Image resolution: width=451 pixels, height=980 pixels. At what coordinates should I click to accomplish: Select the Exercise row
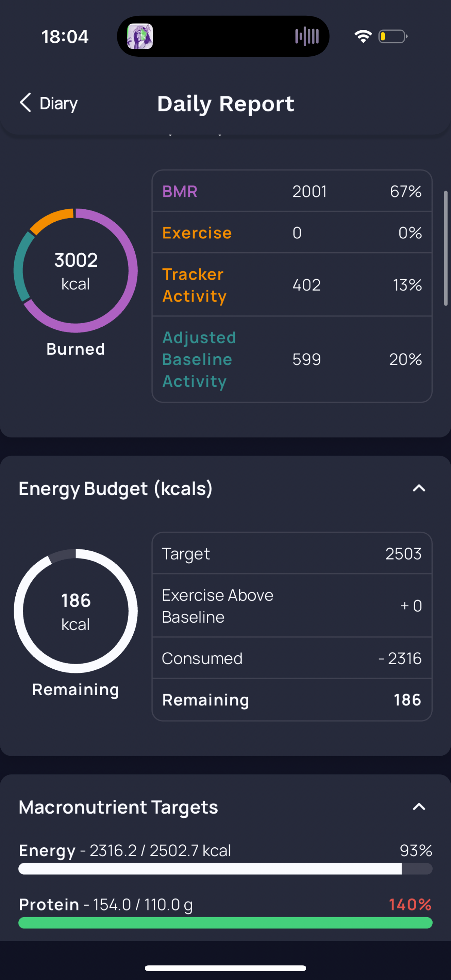coord(292,232)
